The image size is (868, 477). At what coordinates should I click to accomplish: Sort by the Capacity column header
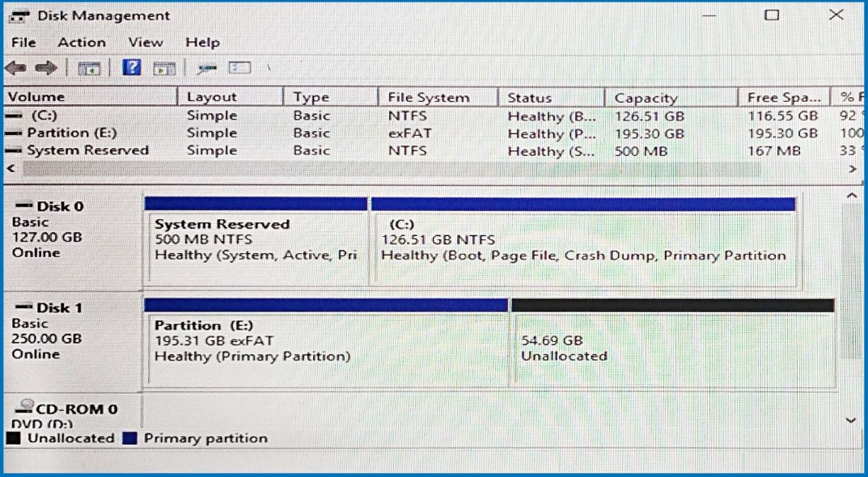coord(645,98)
